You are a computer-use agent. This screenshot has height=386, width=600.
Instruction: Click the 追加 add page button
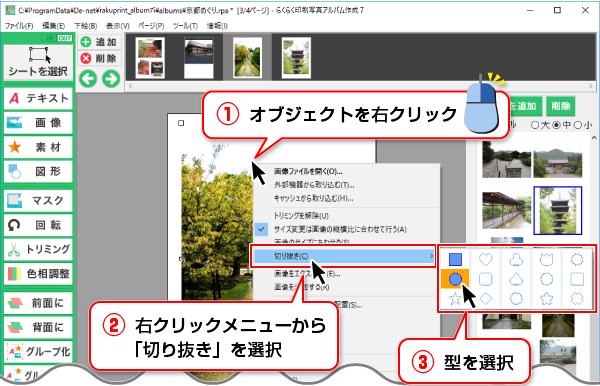coord(99,42)
